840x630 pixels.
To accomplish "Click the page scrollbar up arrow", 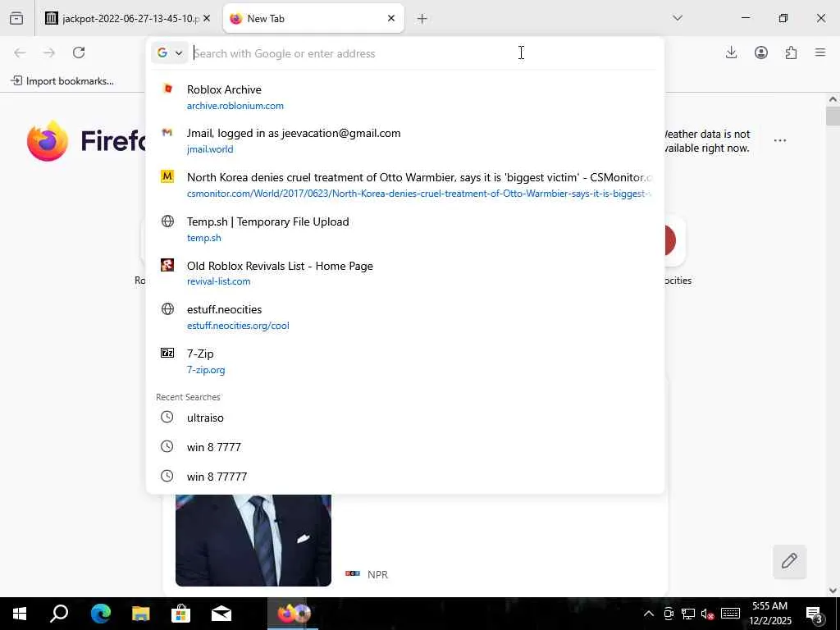I will click(833, 99).
